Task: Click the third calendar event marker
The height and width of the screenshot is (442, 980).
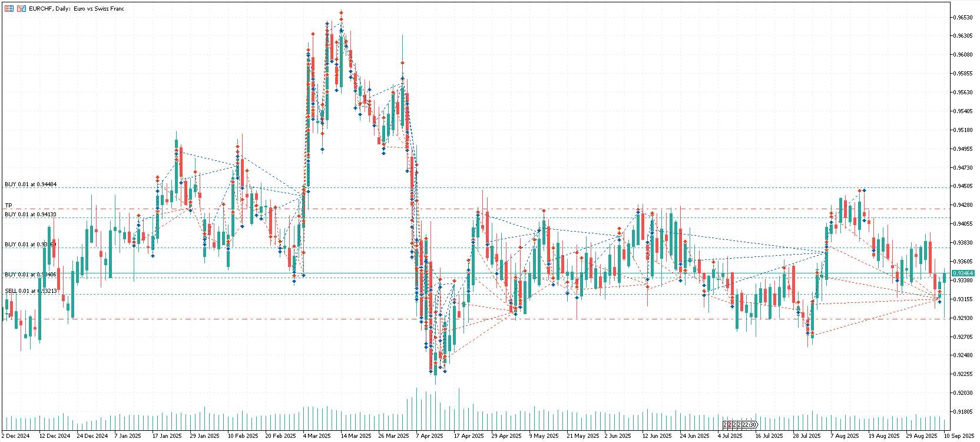Action: (734, 425)
